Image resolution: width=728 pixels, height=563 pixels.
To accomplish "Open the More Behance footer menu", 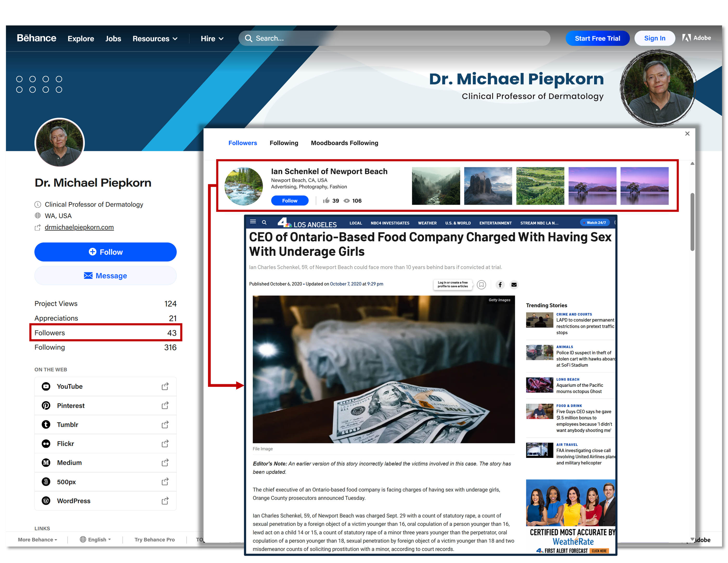I will pos(37,539).
